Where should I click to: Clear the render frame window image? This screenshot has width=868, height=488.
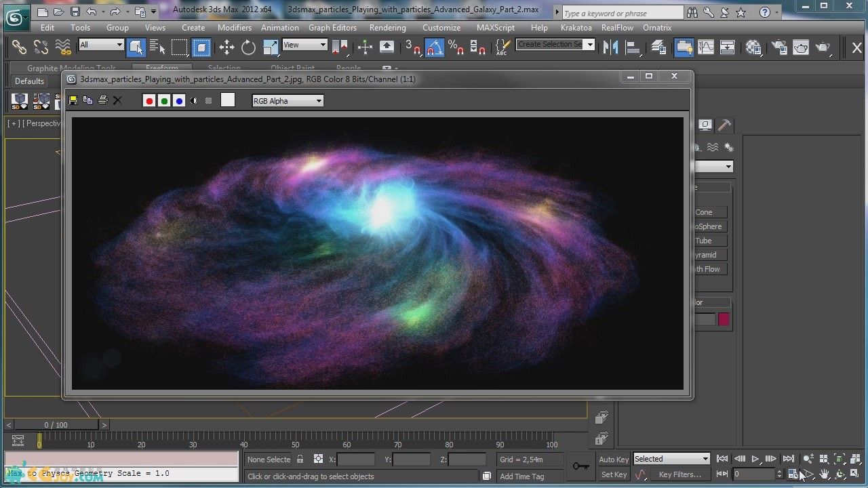click(x=117, y=100)
